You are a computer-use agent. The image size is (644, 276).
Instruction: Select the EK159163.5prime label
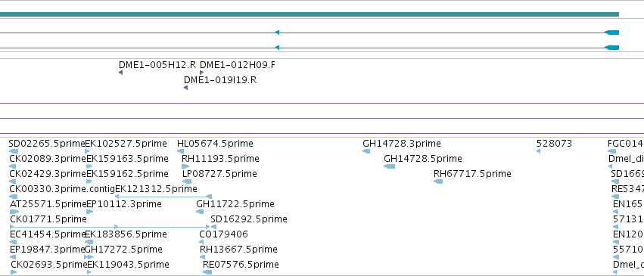tap(127, 159)
